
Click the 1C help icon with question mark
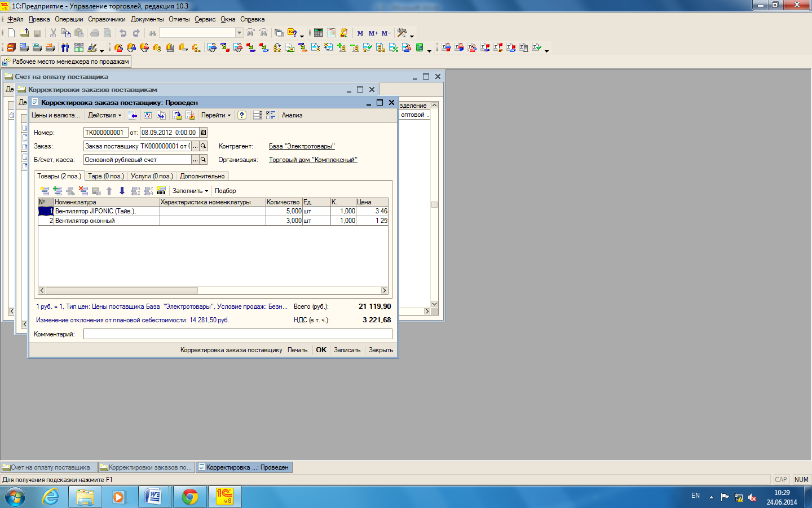tap(292, 33)
